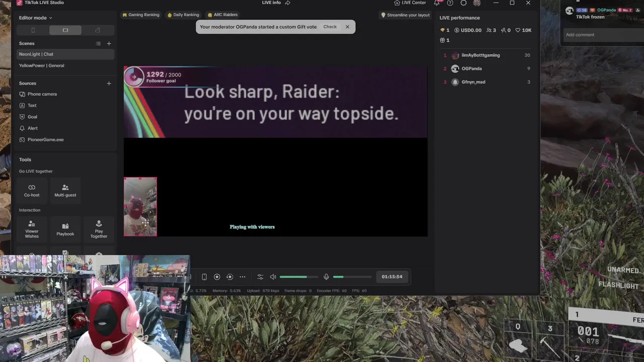Click the Goal shield icon
The height and width of the screenshot is (362, 644).
[x=22, y=117]
